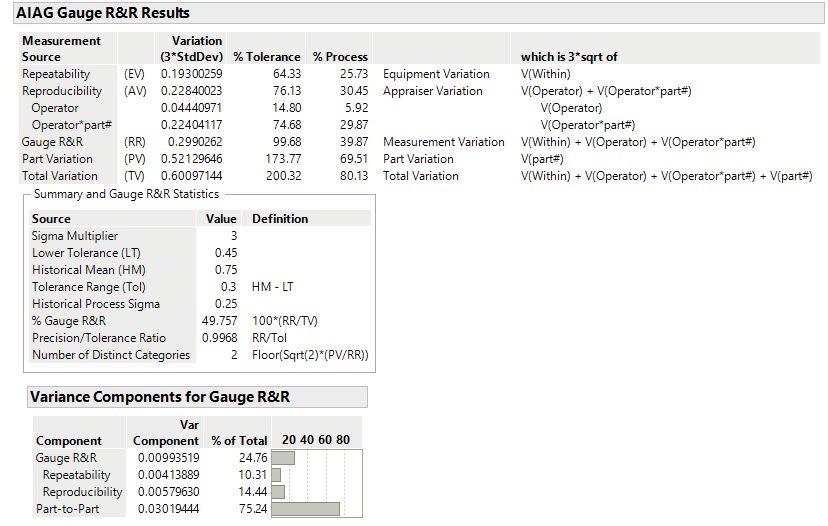Click % of Total value 75.24
The height and width of the screenshot is (526, 828).
(253, 509)
